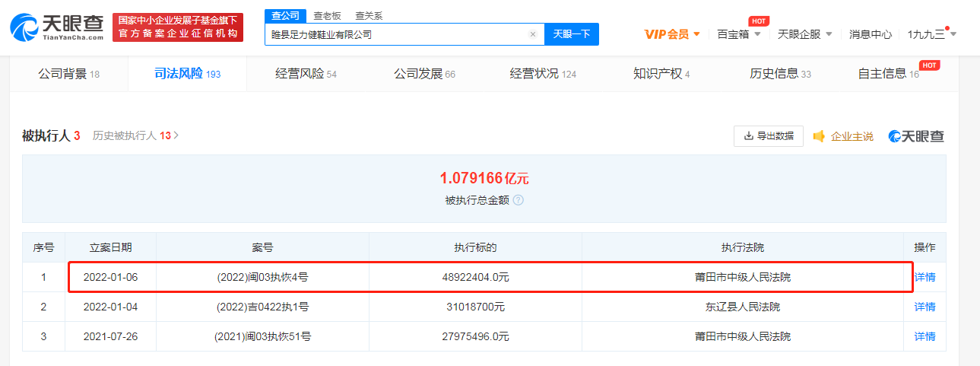Click the 执行标的 column header
The image size is (980, 366).
pos(475,248)
